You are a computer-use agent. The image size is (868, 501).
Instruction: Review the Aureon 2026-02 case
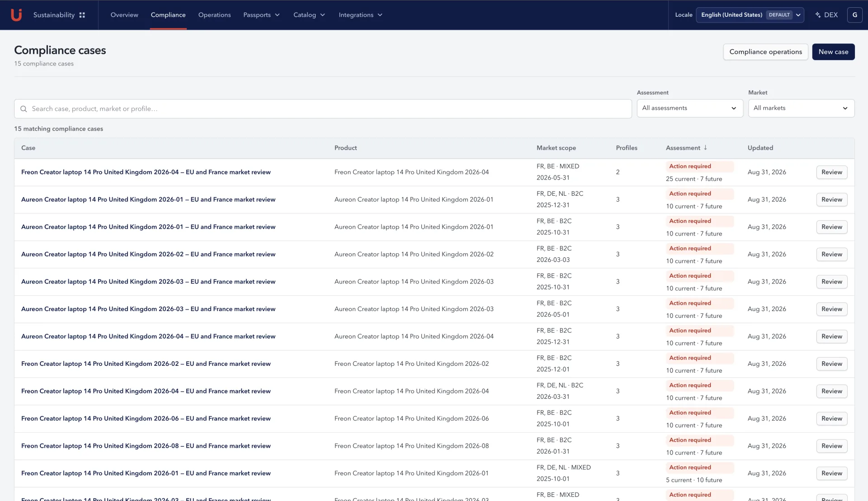pos(832,254)
